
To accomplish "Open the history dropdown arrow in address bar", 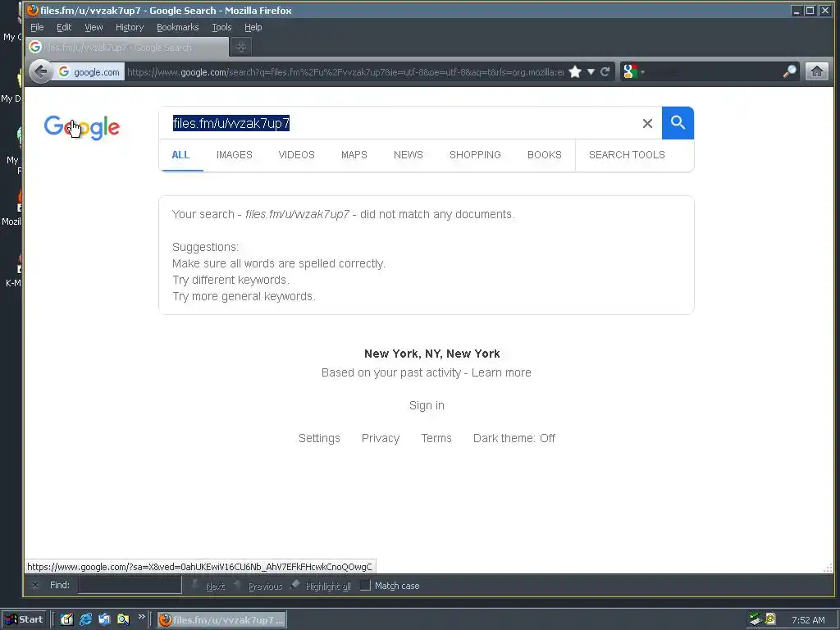I will (591, 72).
